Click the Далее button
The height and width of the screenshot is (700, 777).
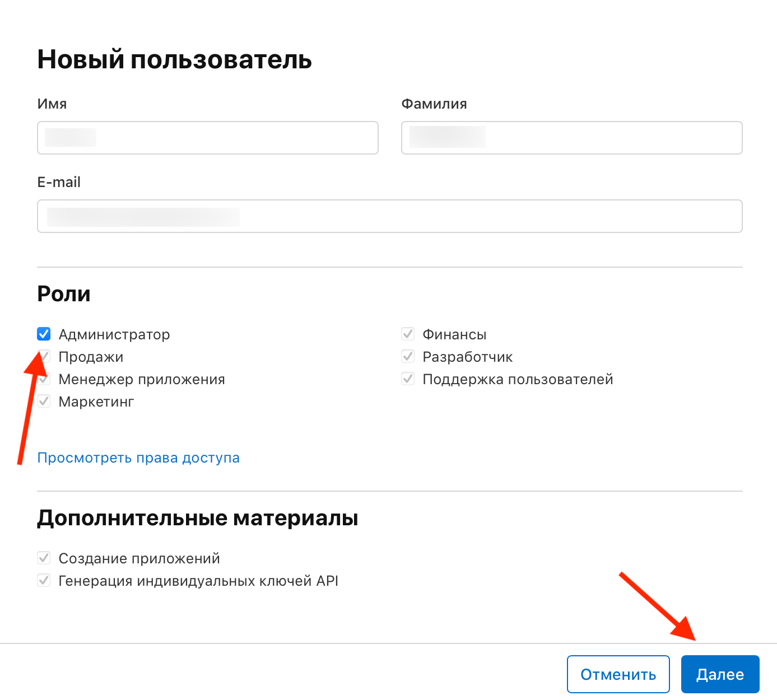720,674
